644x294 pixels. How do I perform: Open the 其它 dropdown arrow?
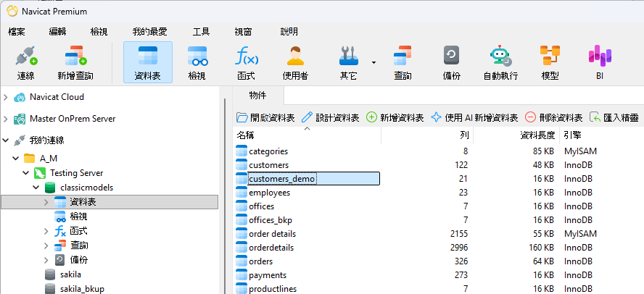click(x=373, y=62)
